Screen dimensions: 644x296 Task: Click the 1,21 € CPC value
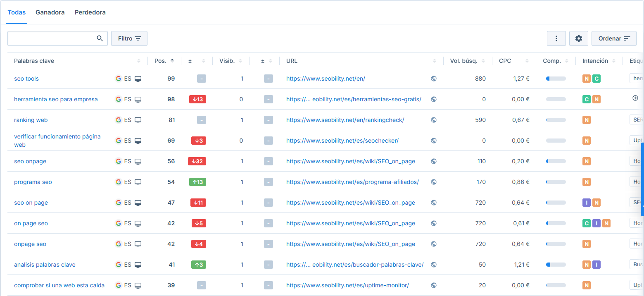pos(521,265)
